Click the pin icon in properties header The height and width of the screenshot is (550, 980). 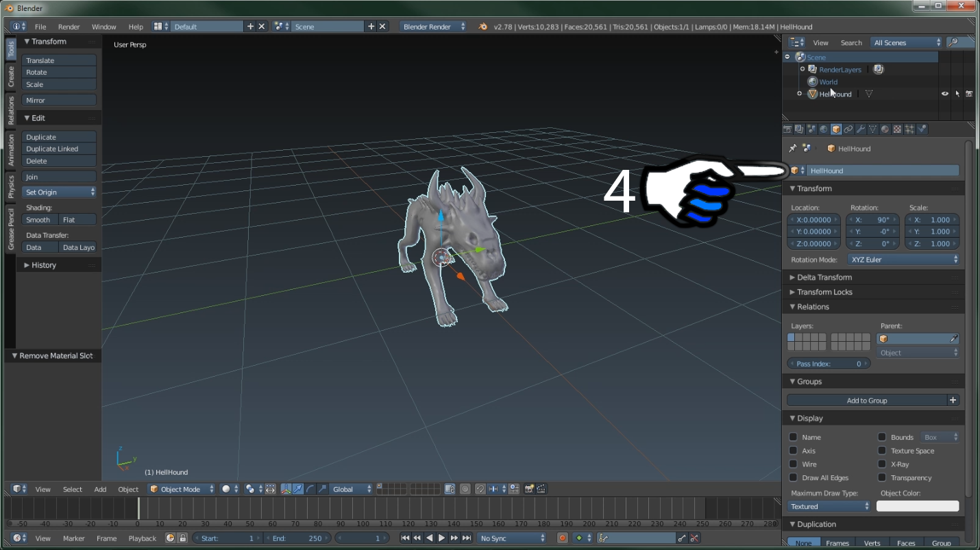(793, 148)
